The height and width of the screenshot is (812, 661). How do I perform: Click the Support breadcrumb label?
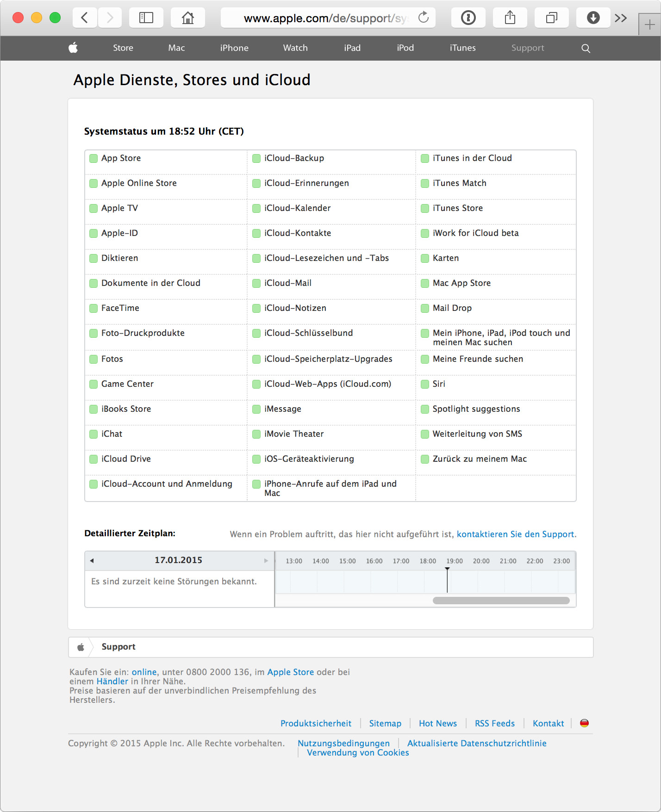118,646
